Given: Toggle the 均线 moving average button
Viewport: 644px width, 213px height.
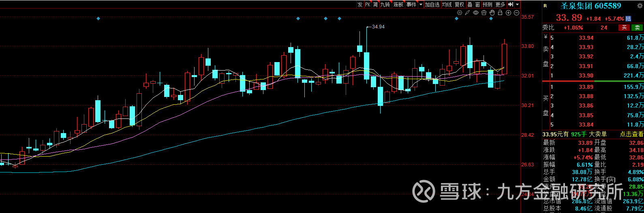Looking at the screenshot, I should pyautogui.click(x=447, y=4).
